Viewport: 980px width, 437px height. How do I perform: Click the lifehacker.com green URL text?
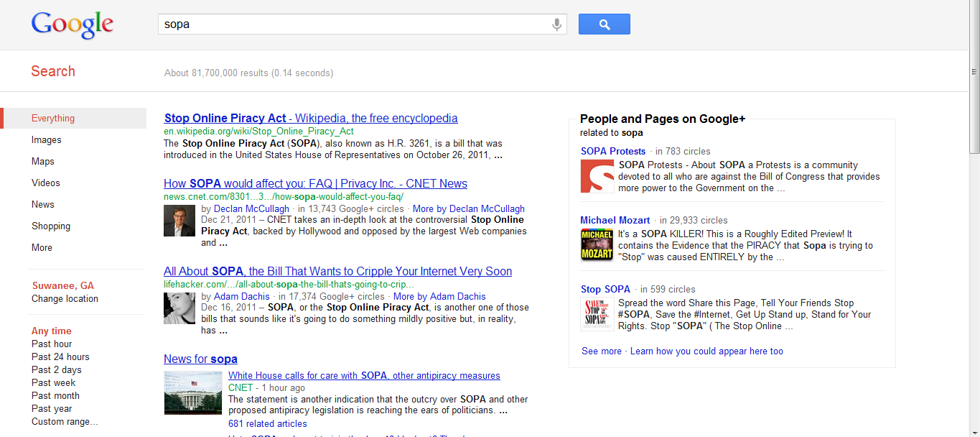(x=289, y=285)
